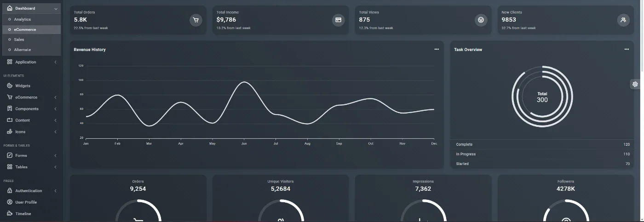Click the Unique Visitors progress ring
Viewport: 644px width, 222px height.
pyautogui.click(x=281, y=211)
